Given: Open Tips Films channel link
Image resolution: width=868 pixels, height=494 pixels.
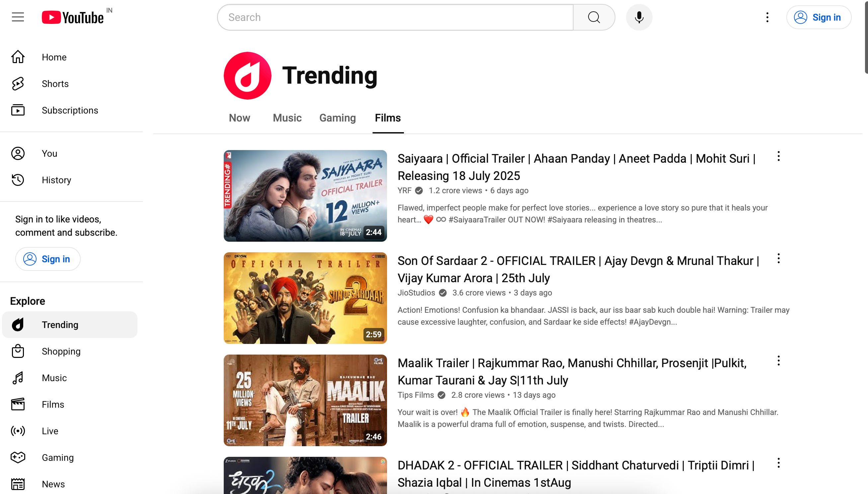Looking at the screenshot, I should (416, 395).
